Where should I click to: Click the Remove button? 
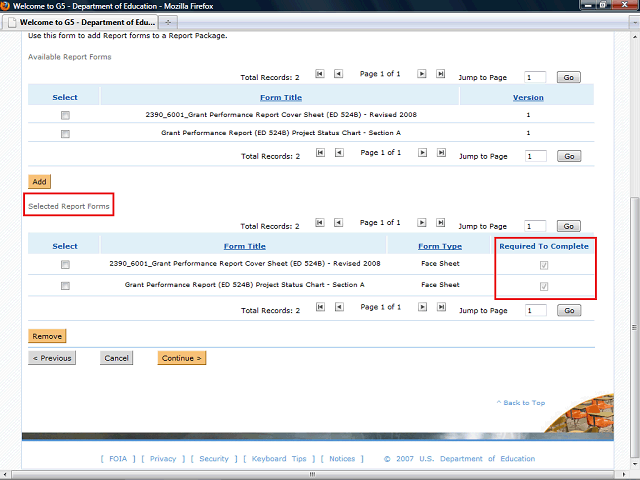click(x=47, y=336)
